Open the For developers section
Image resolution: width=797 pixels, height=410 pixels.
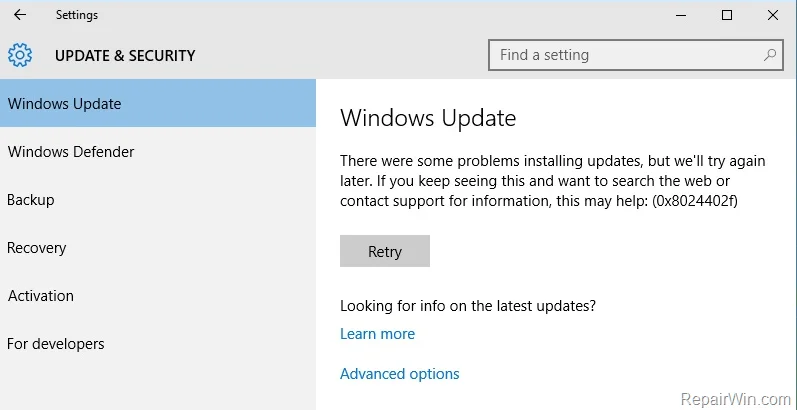tap(56, 344)
